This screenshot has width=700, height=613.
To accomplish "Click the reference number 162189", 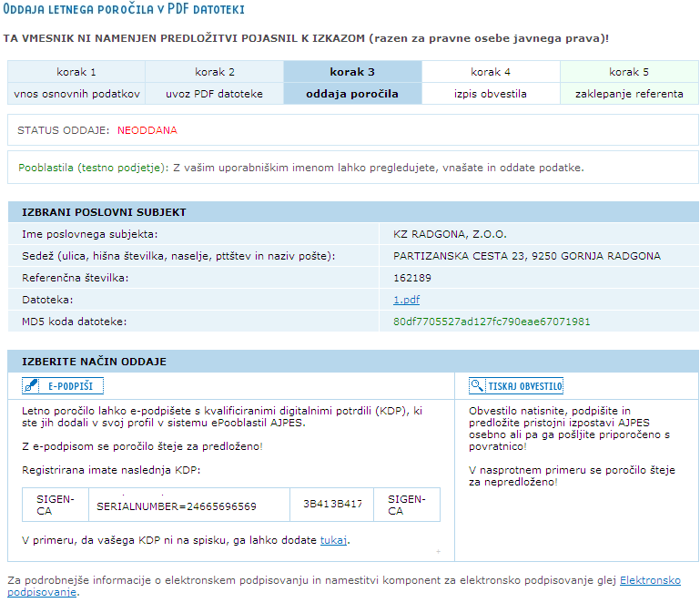I will click(x=412, y=278).
